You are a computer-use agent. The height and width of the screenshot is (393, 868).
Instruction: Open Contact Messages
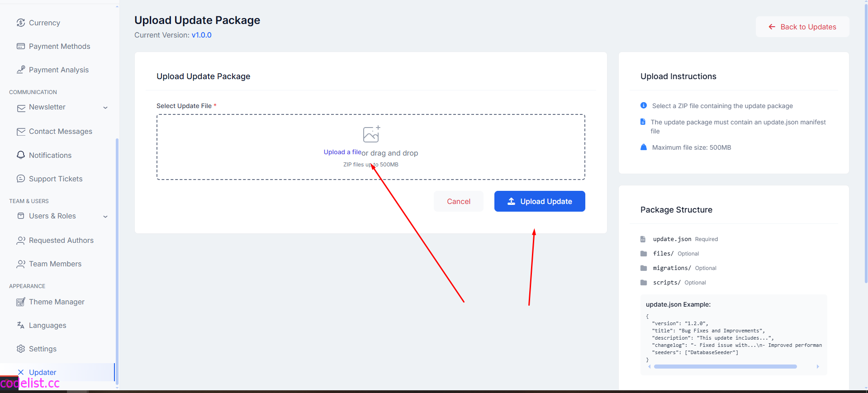(x=61, y=132)
